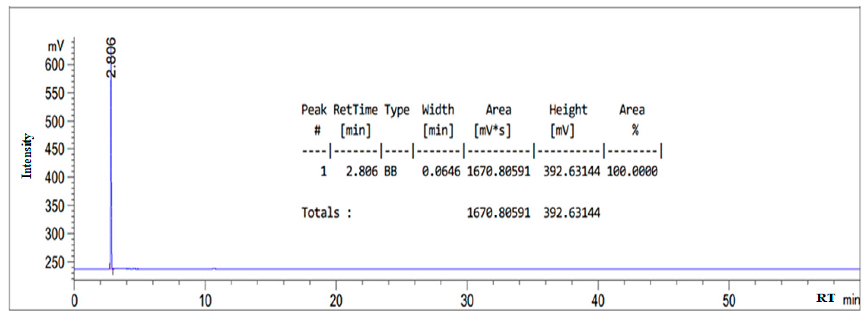868x322 pixels.
Task: Click the small baseline bump near 10 min
Action: click(x=214, y=268)
